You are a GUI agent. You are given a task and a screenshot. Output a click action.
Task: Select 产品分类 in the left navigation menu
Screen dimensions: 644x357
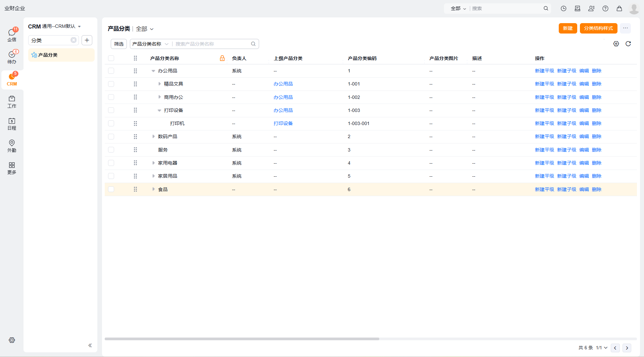tap(48, 55)
